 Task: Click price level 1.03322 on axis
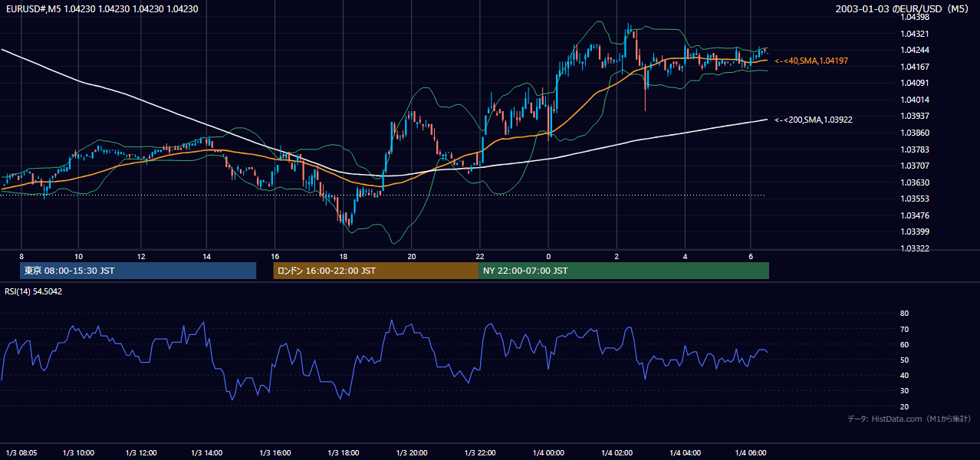pyautogui.click(x=914, y=248)
